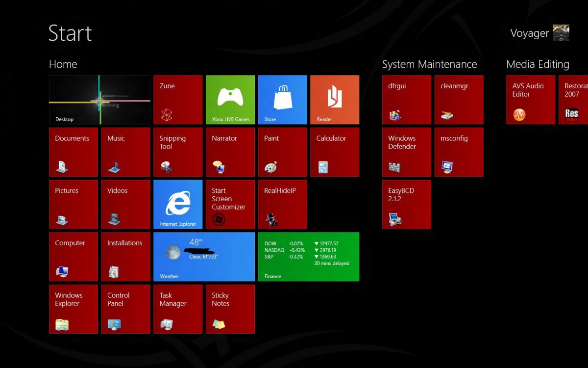
Task: Launch the Task Manager tile
Action: (x=178, y=309)
